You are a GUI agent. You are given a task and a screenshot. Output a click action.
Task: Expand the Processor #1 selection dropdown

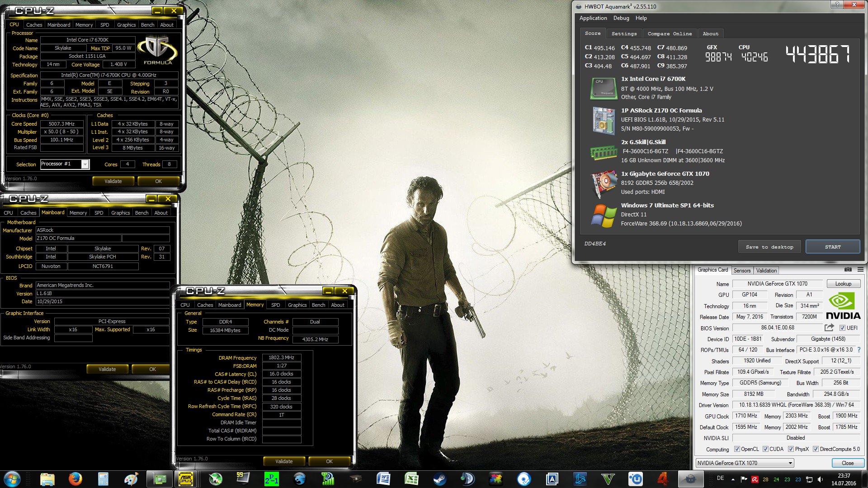point(85,164)
